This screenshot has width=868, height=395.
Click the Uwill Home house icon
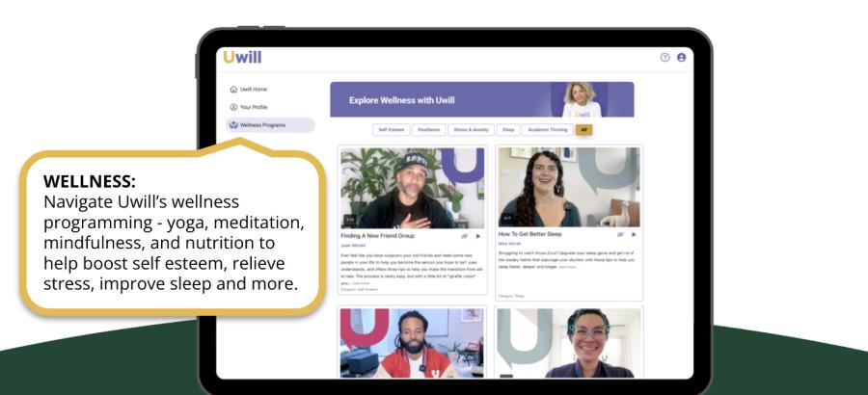(x=233, y=89)
